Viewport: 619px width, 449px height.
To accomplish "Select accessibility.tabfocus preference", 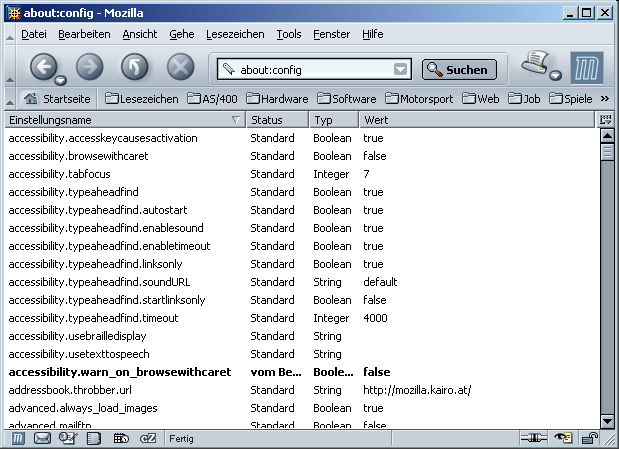I will (302, 174).
